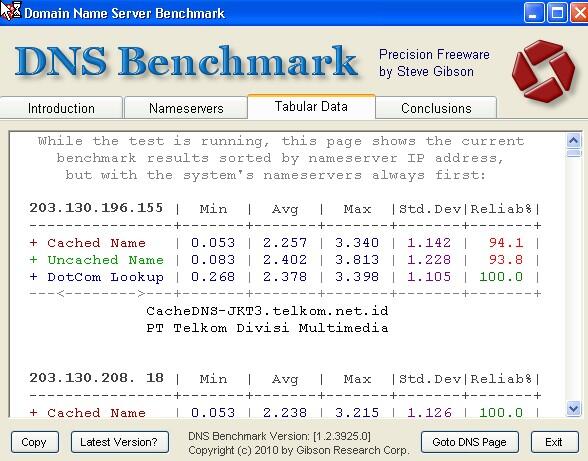588x461 pixels.
Task: Click the 203.130.196.155 IP address
Action: tap(96, 208)
